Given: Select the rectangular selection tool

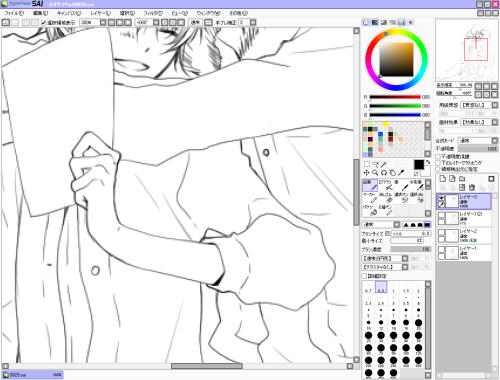Looking at the screenshot, I should [x=367, y=164].
